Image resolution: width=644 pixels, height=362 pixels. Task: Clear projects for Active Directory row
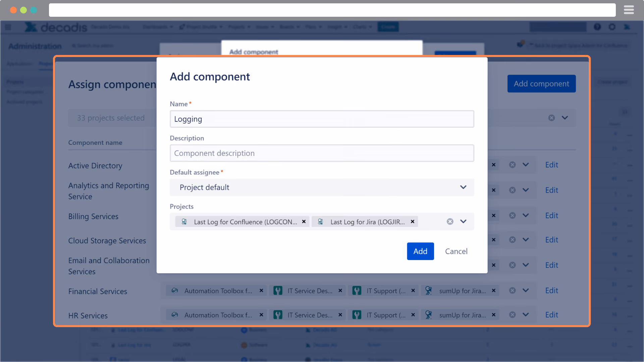pos(512,165)
